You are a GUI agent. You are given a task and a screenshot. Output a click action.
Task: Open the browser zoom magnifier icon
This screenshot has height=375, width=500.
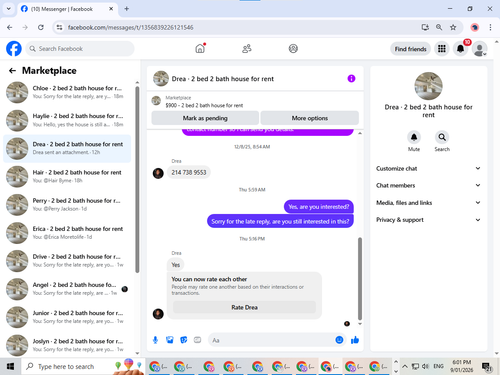[x=439, y=27]
